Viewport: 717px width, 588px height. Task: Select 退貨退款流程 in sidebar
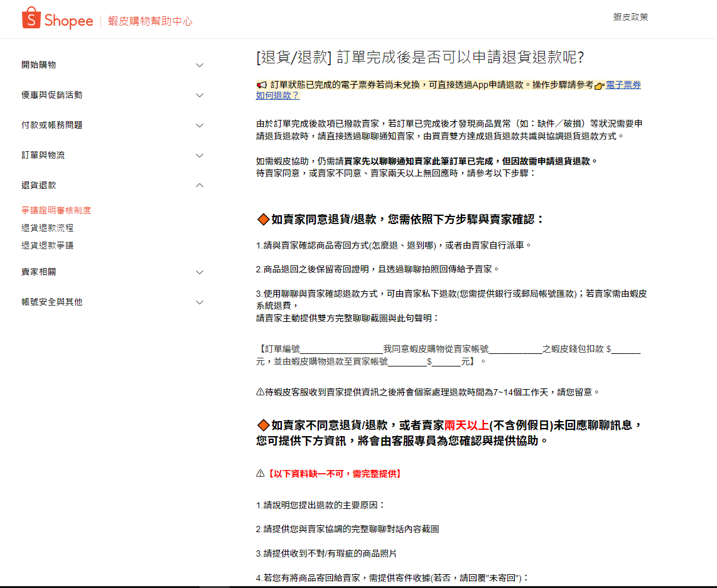point(48,228)
